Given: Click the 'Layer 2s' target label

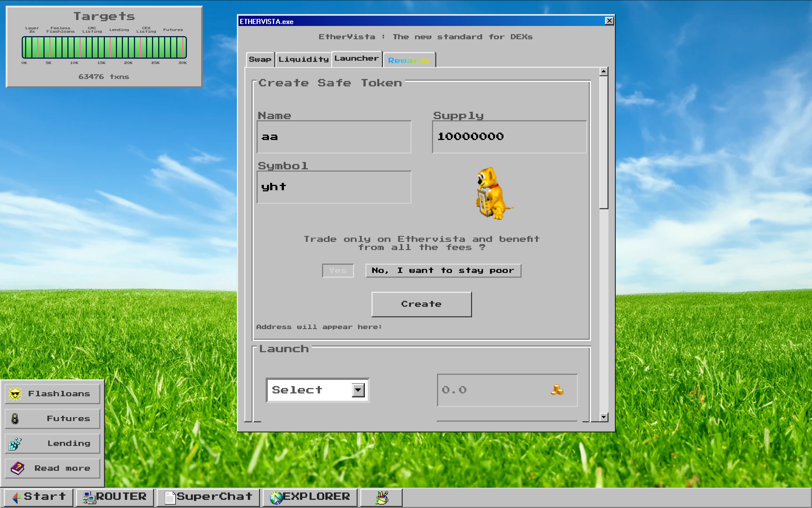Looking at the screenshot, I should [32, 30].
